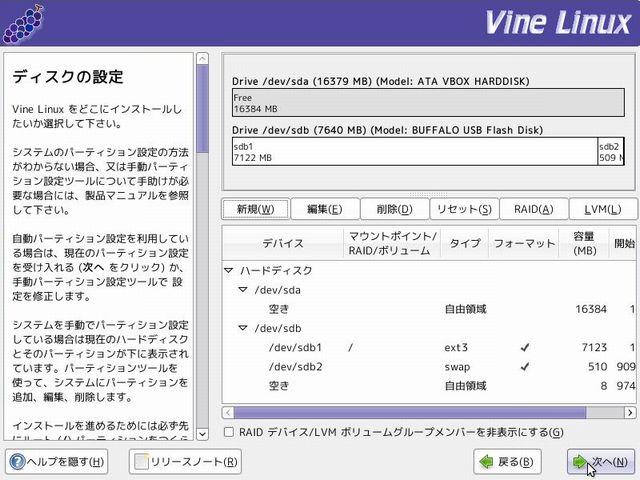Click the デバイス column header
This screenshot has width=640, height=480.
(283, 243)
